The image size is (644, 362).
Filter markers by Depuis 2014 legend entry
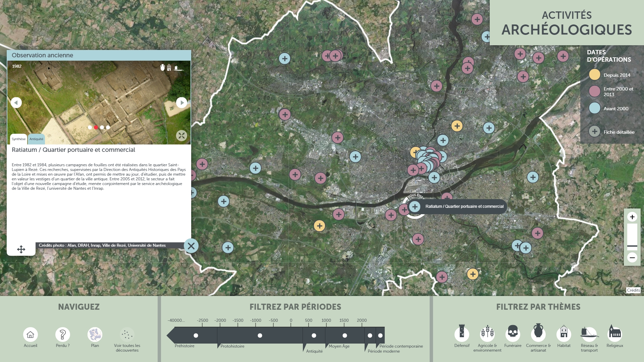click(x=594, y=75)
